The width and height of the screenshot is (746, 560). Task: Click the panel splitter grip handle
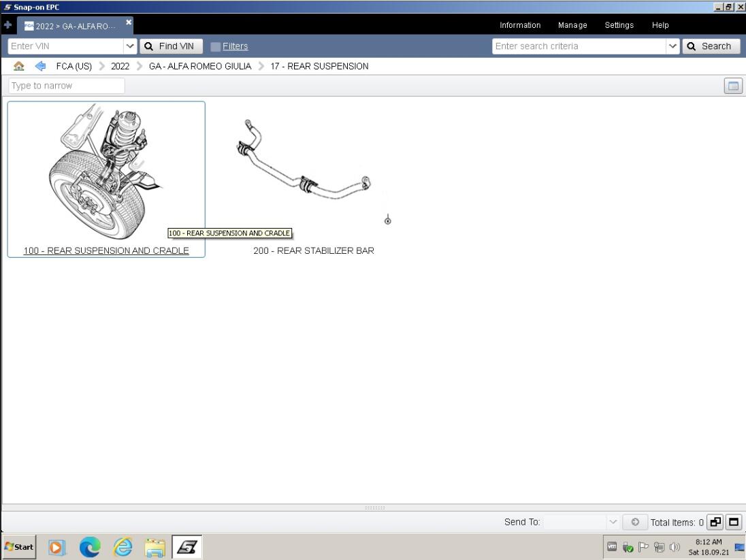pyautogui.click(x=374, y=508)
